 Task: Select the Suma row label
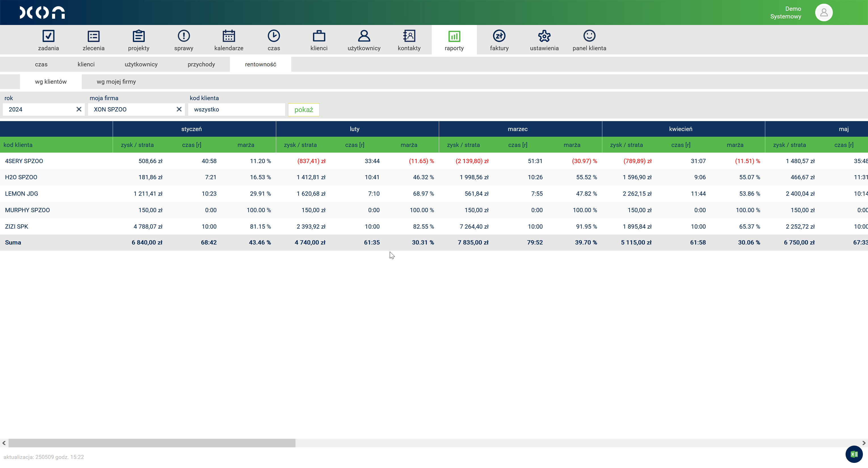(13, 243)
